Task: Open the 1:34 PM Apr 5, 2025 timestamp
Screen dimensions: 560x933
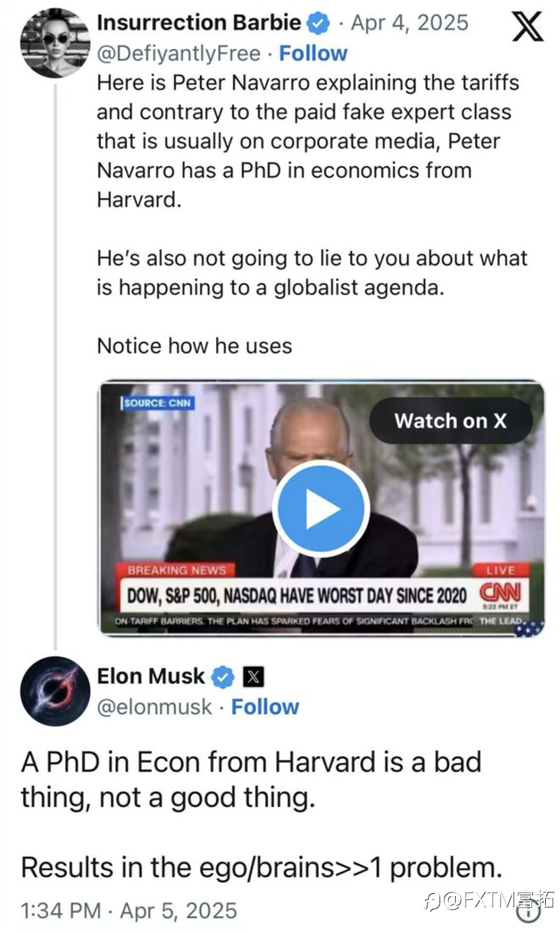Action: point(129,911)
